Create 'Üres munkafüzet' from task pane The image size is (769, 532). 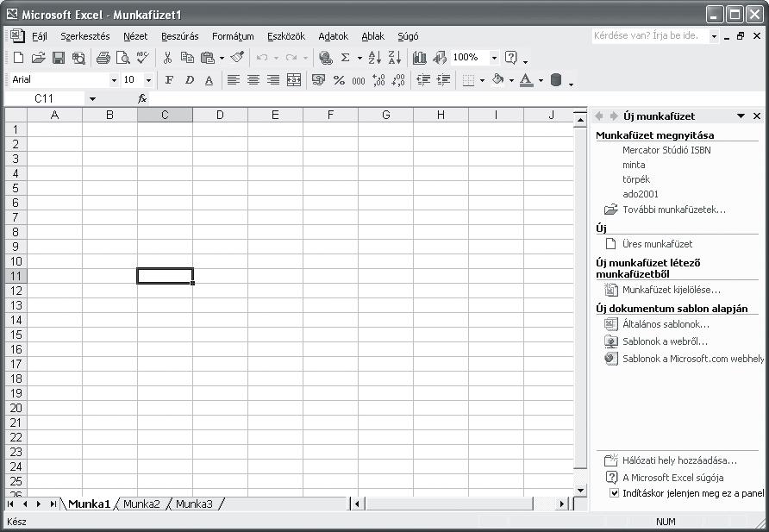coord(657,244)
